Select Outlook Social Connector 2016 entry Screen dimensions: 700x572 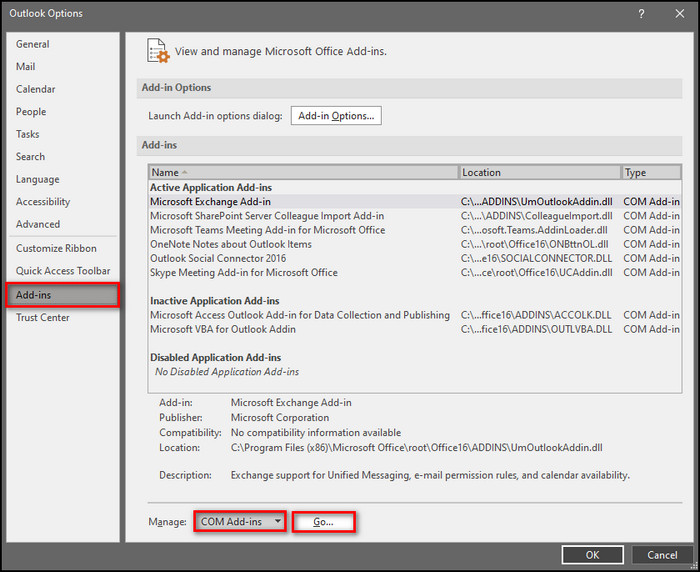click(217, 258)
